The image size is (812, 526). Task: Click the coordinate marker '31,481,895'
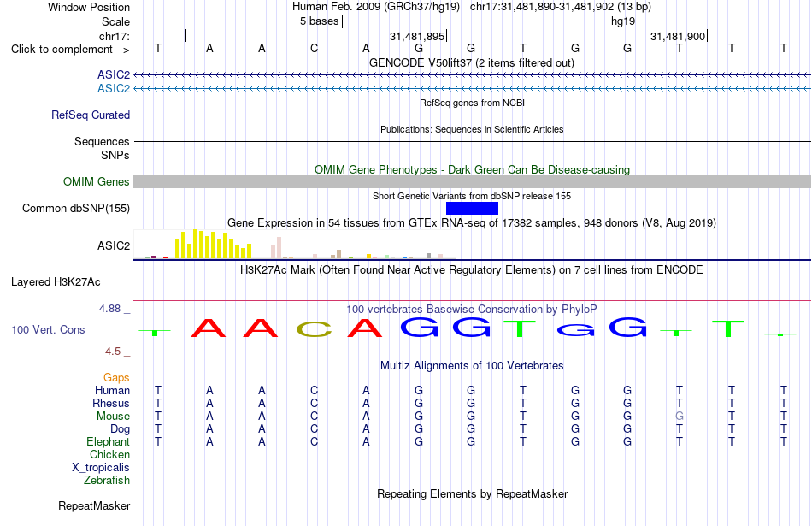pyautogui.click(x=417, y=36)
